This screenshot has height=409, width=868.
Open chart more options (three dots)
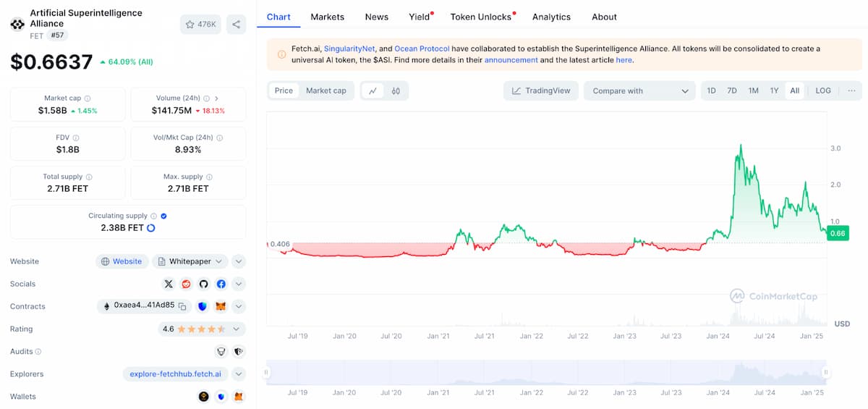pos(851,90)
